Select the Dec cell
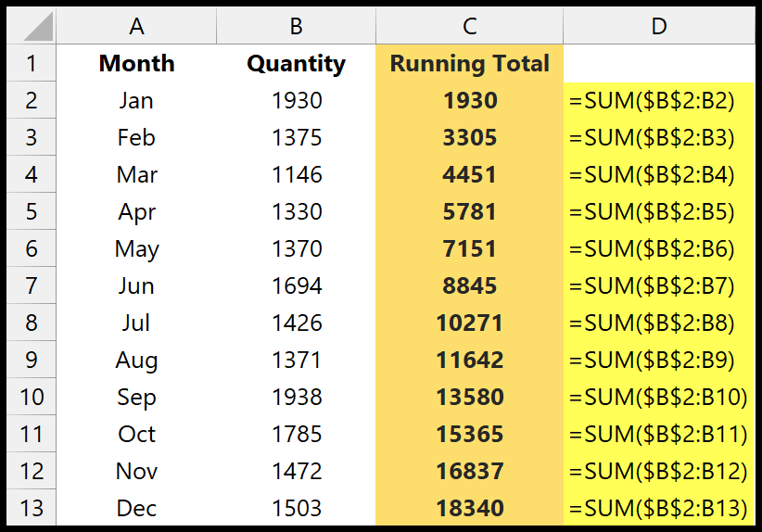Screen dimensions: 762x532 tap(136, 508)
